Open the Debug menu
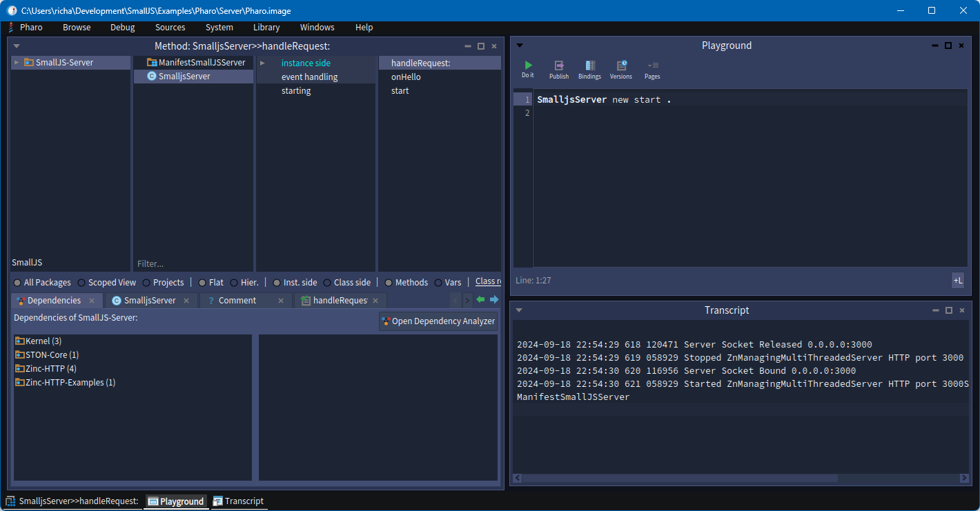 pyautogui.click(x=123, y=28)
